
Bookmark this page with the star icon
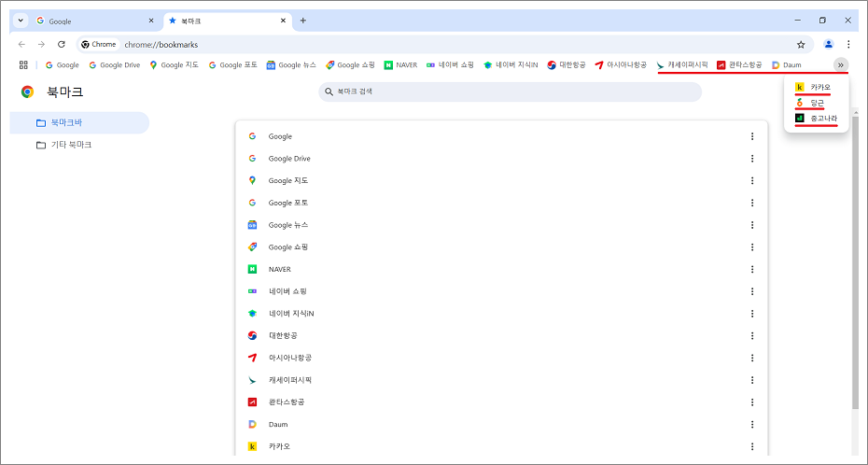point(801,44)
